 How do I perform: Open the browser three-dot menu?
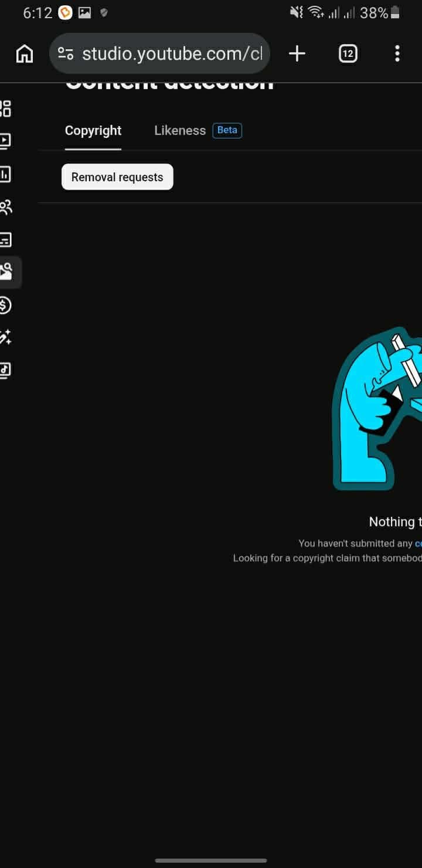pyautogui.click(x=397, y=54)
